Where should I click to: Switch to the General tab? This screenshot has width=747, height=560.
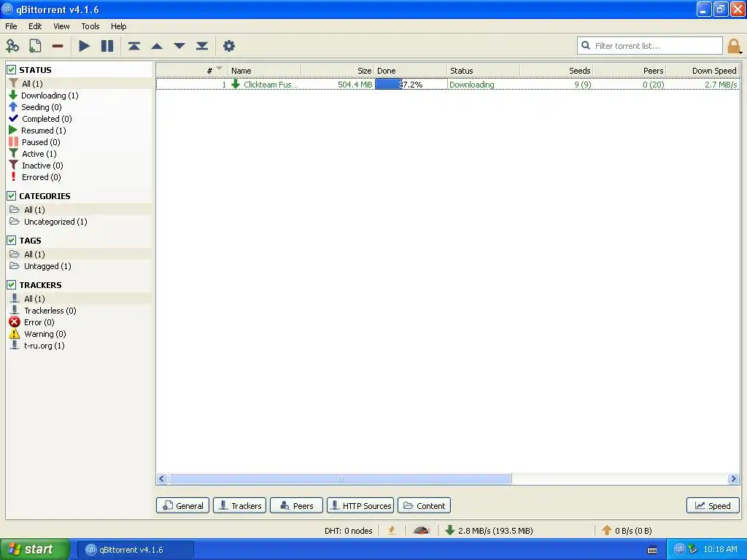pos(183,506)
